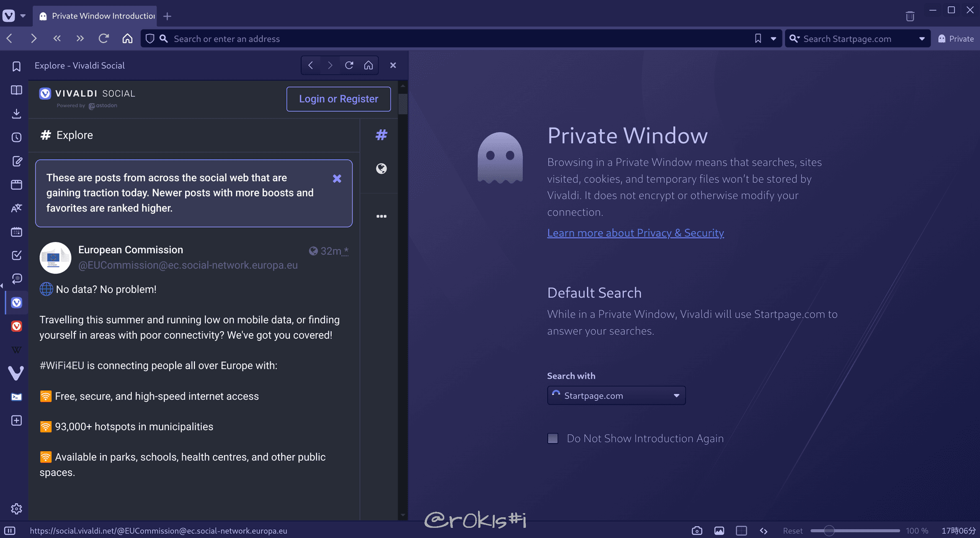This screenshot has height=538, width=980.
Task: Expand the address bar history dropdown
Action: click(773, 39)
